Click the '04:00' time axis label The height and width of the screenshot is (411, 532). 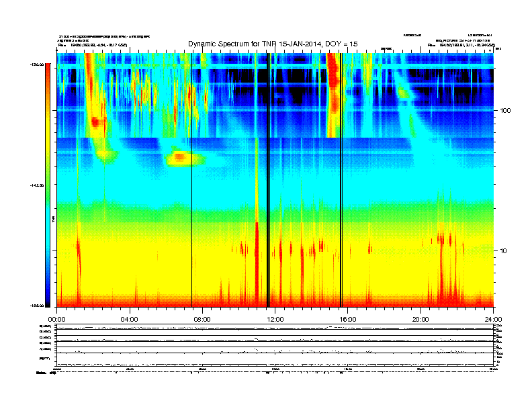coord(130,320)
